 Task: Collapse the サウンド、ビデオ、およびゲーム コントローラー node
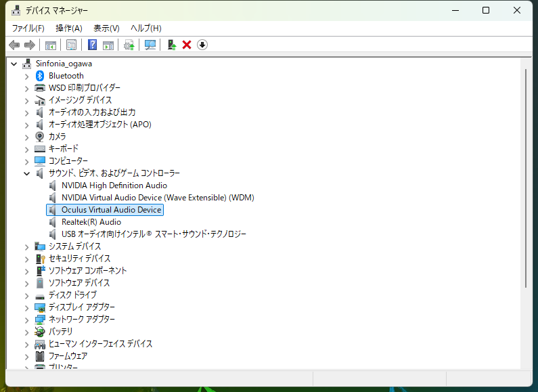coord(27,173)
